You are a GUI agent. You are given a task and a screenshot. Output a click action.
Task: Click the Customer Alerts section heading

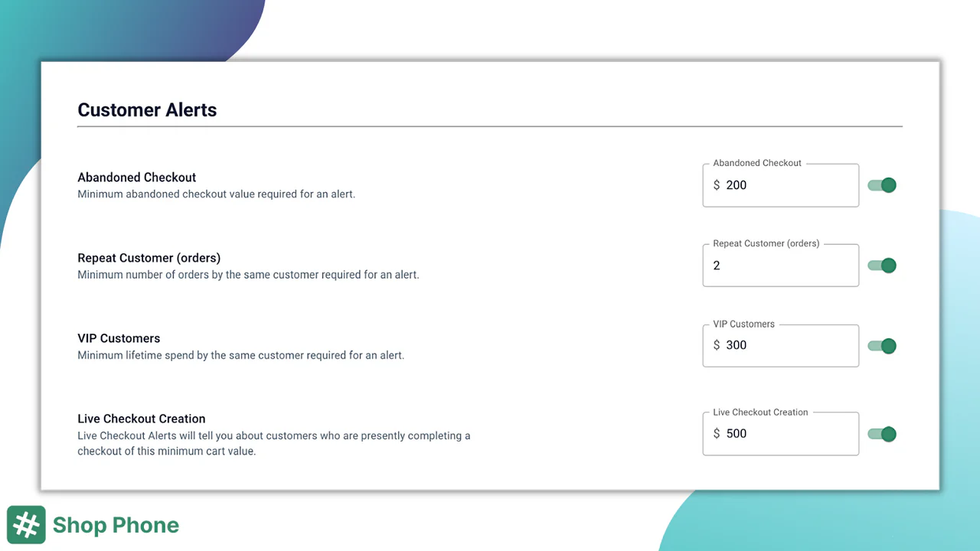point(147,110)
